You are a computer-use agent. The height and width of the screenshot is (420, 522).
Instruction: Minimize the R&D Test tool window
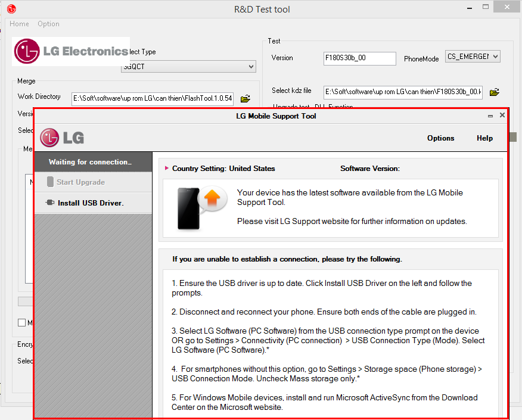[x=470, y=8]
